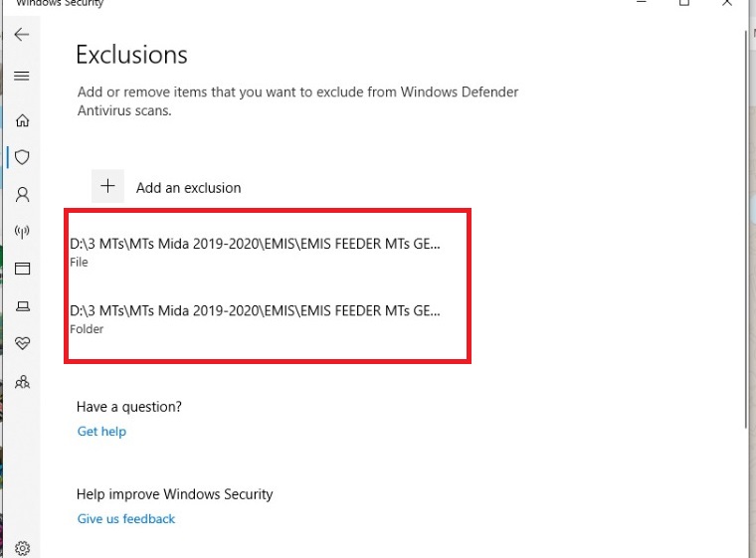Viewport: 756px width, 558px height.
Task: Open the Firewall & network protection icon
Action: [22, 232]
